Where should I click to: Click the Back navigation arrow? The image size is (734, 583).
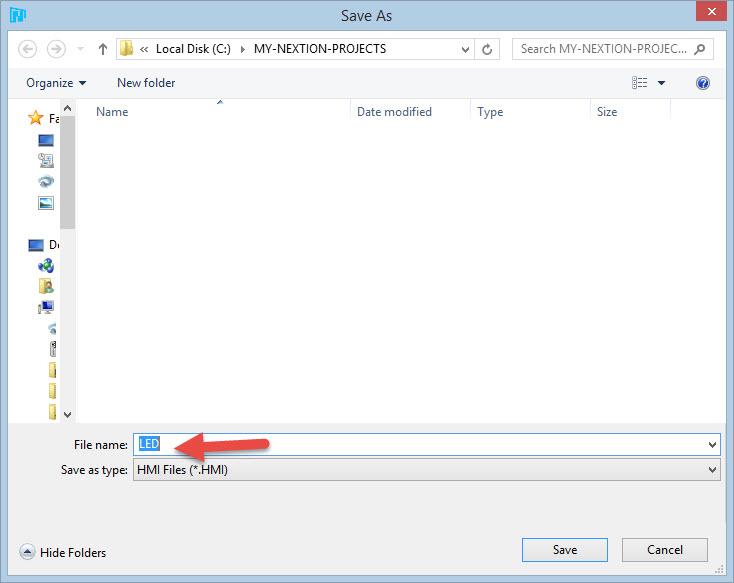28,49
